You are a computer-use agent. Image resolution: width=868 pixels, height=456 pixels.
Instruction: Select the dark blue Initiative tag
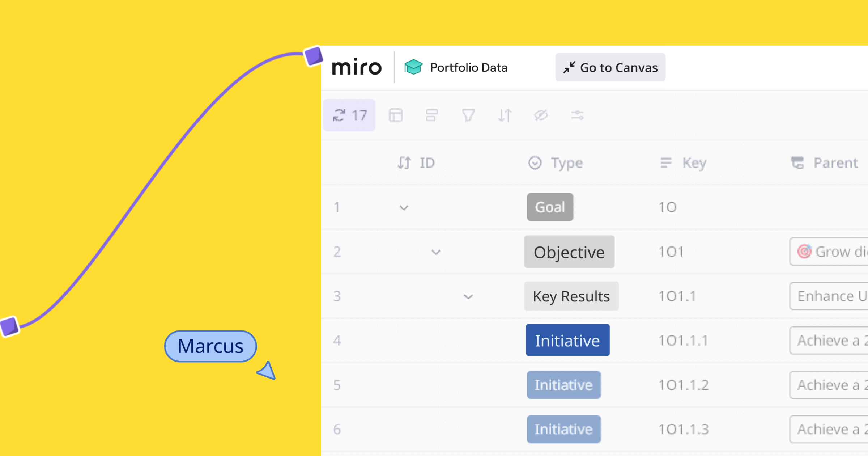pyautogui.click(x=567, y=341)
